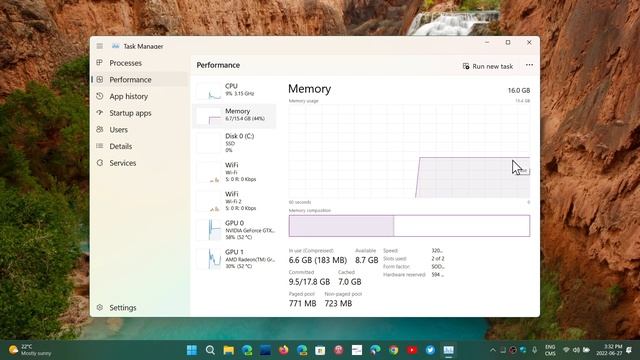Image resolution: width=640 pixels, height=360 pixels.
Task: Click the Committed 9.5/17.8 GB value
Action: coord(309,282)
